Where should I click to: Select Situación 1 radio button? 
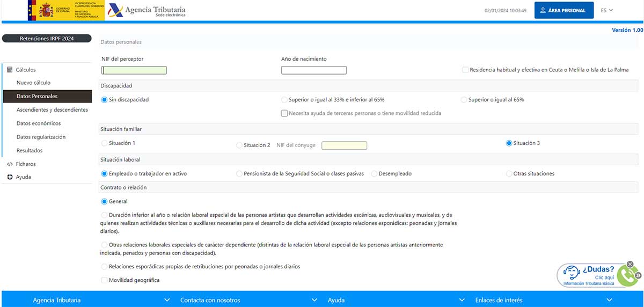click(105, 143)
